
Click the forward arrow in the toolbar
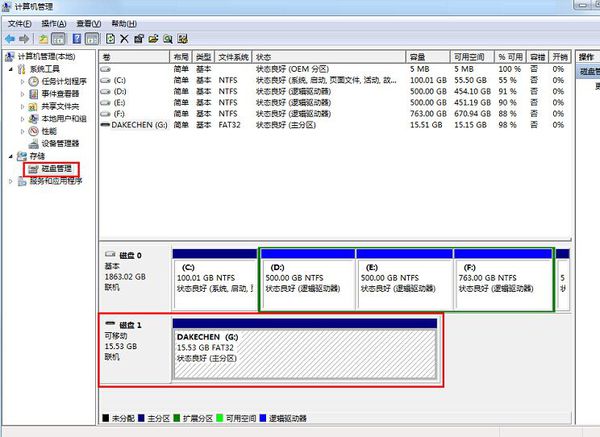coord(25,39)
